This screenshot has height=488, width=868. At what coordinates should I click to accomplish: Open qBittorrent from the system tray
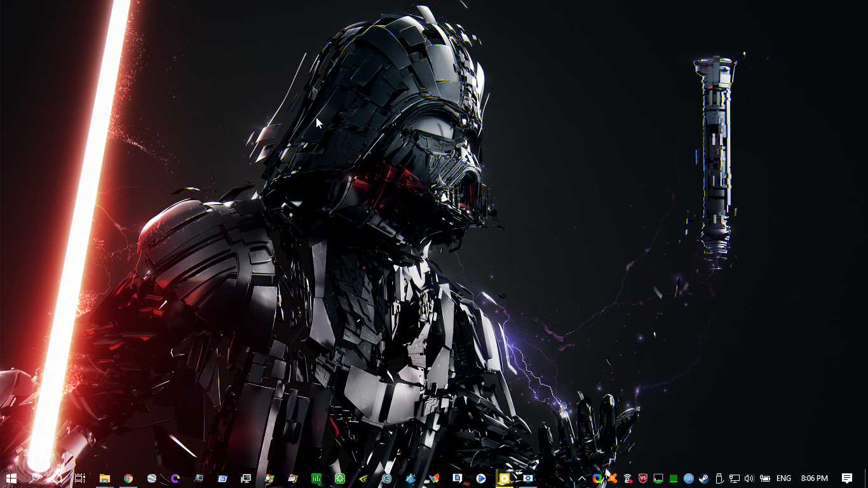tap(689, 478)
